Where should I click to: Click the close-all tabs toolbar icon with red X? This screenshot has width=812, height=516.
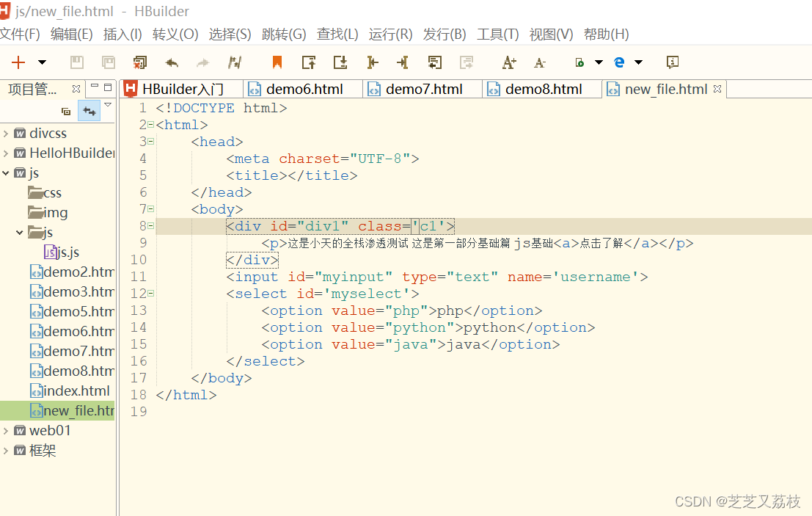140,62
